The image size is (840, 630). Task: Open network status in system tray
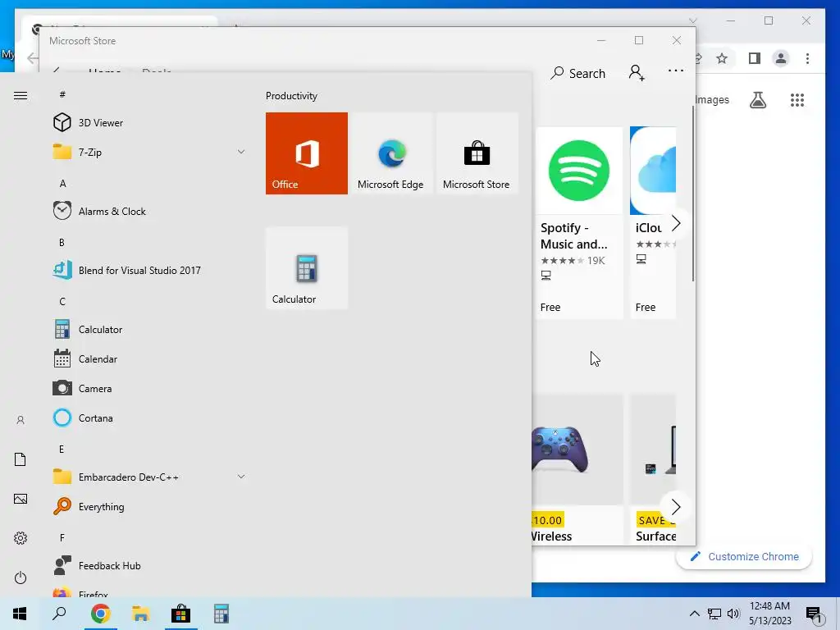(714, 614)
